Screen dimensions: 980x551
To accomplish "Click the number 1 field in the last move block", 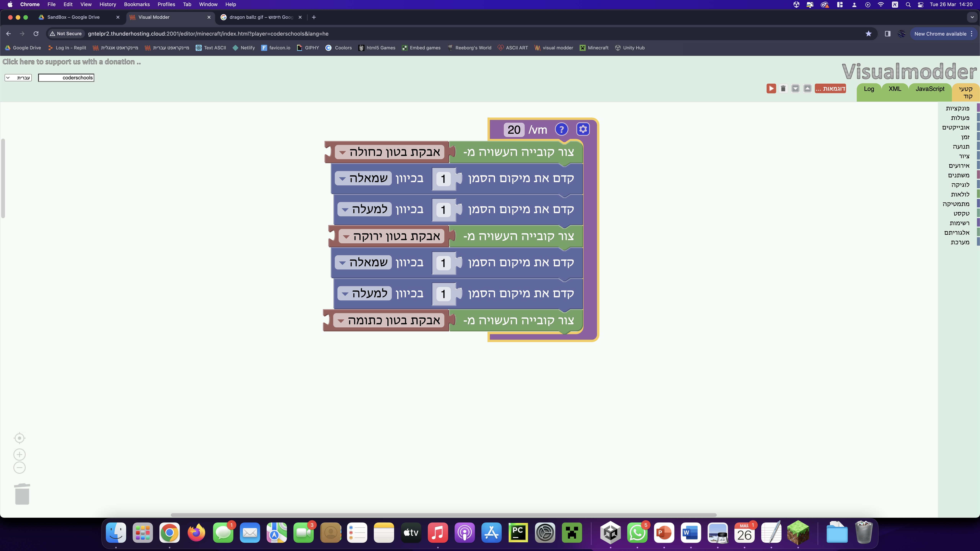I will tap(443, 293).
